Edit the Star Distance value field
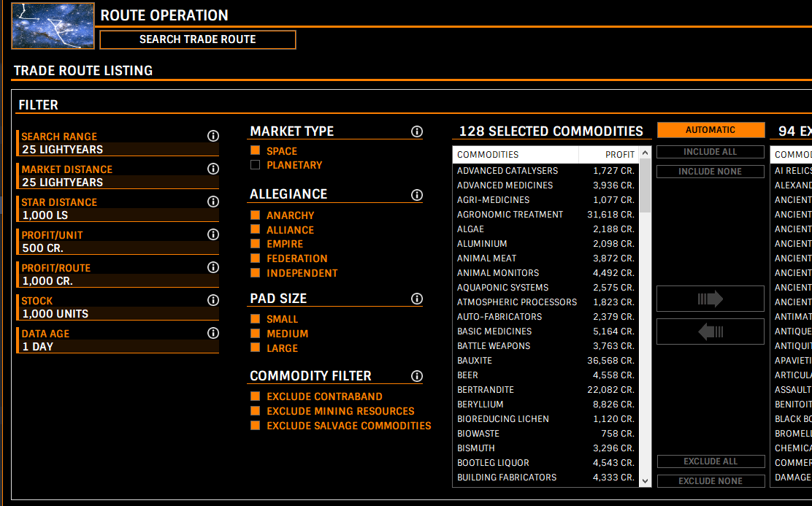Screen dimensions: 812x506 tap(119, 215)
